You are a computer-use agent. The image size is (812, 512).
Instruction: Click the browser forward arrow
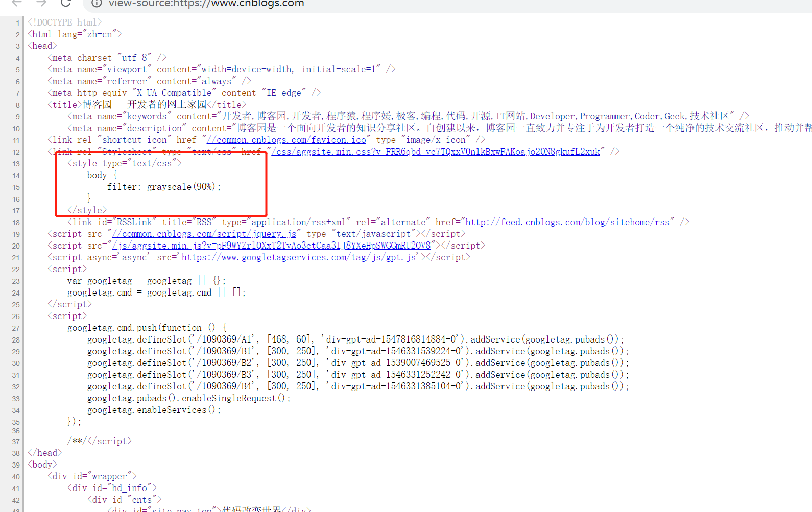pyautogui.click(x=41, y=3)
